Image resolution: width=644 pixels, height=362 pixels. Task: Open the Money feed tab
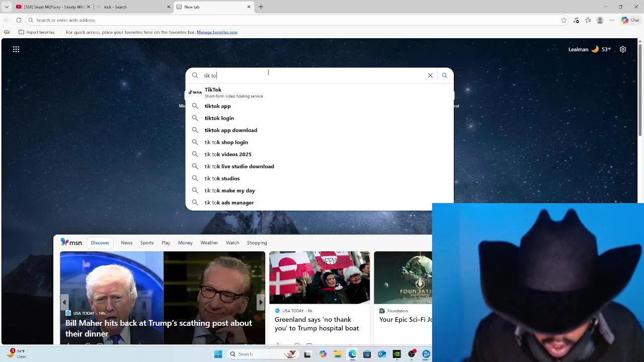[185, 243]
